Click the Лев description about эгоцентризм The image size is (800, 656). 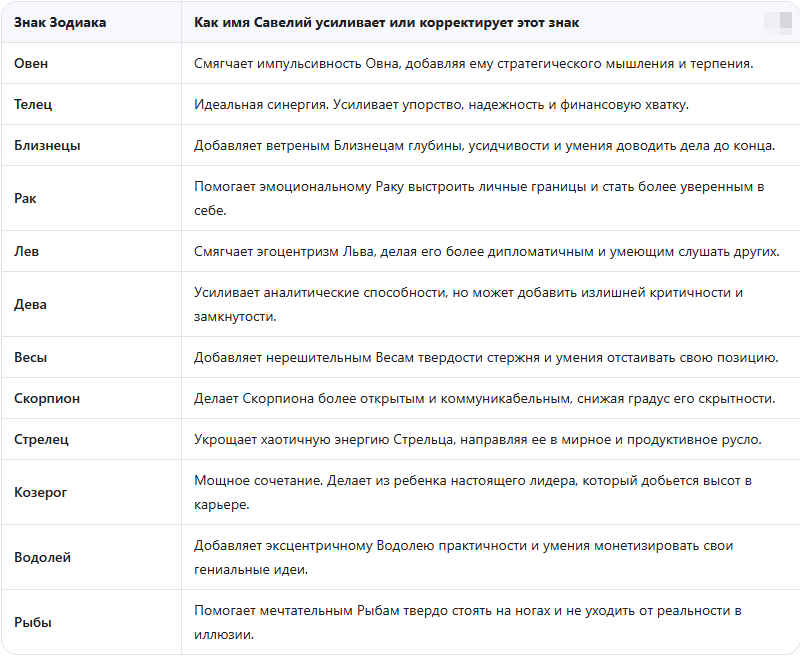[487, 251]
